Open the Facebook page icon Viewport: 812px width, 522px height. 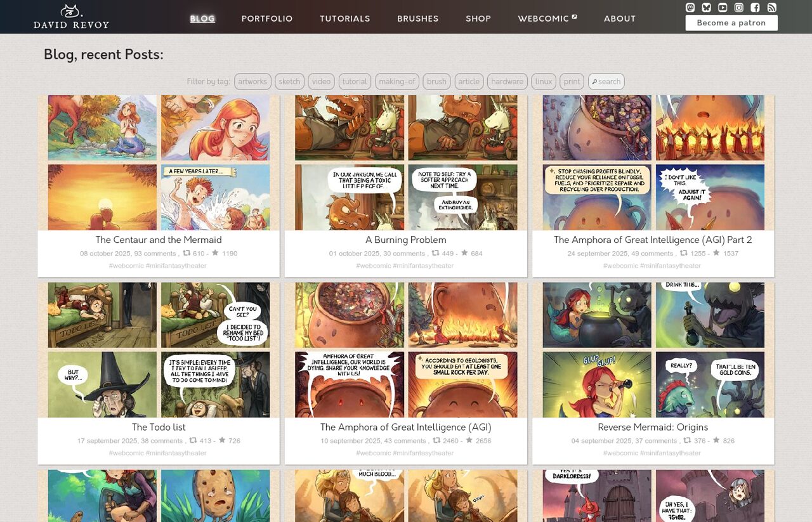(x=755, y=8)
